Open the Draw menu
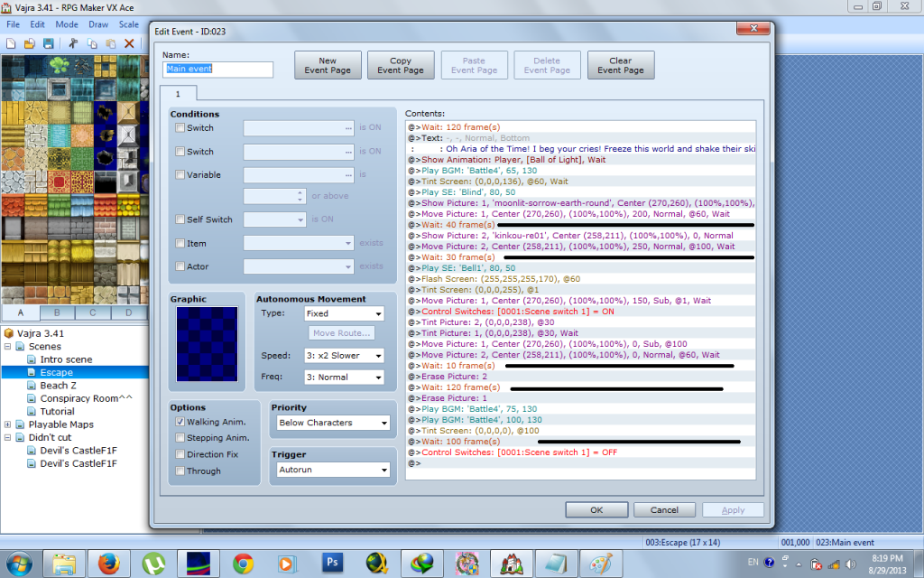Viewport: 924px width, 578px height. tap(98, 24)
